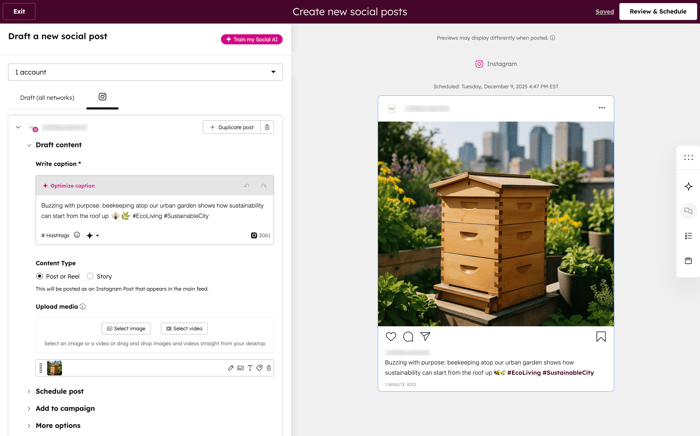Image resolution: width=700 pixels, height=436 pixels.
Task: Click the Saved link
Action: coord(604,12)
